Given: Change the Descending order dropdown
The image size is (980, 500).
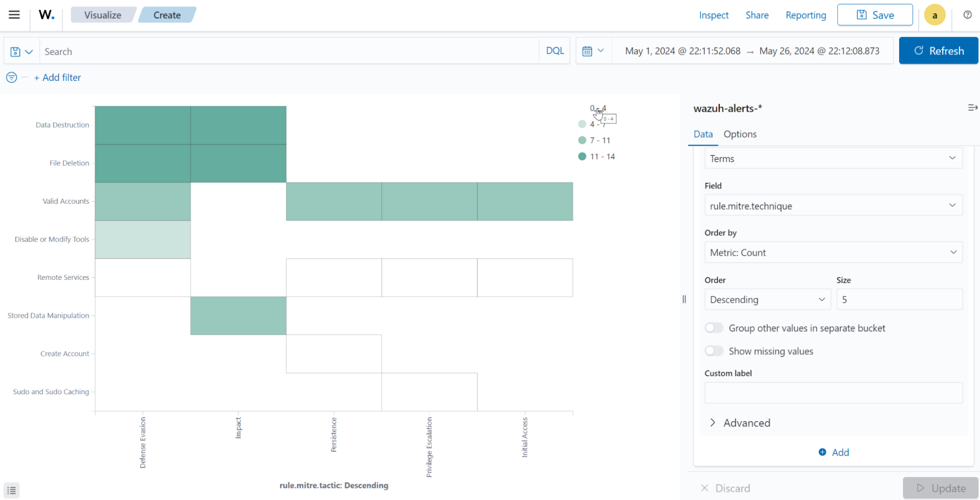Looking at the screenshot, I should tap(767, 299).
